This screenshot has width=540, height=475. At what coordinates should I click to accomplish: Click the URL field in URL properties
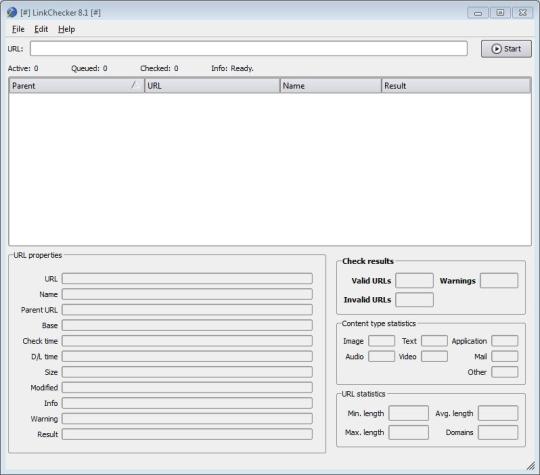click(x=187, y=279)
